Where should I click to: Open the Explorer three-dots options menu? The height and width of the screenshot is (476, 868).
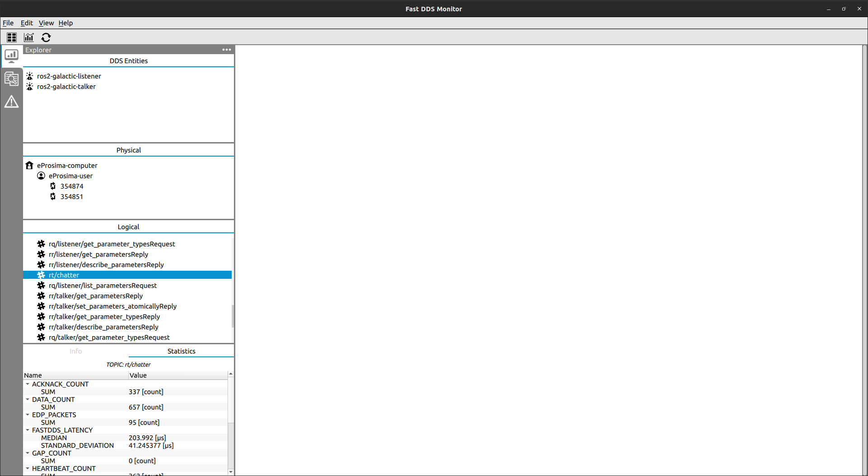[x=227, y=50]
